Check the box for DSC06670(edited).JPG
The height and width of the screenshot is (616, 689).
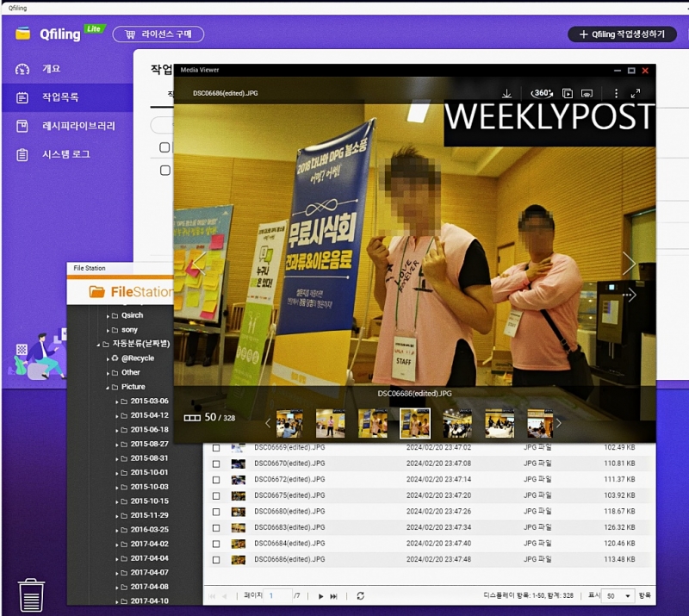click(x=216, y=464)
